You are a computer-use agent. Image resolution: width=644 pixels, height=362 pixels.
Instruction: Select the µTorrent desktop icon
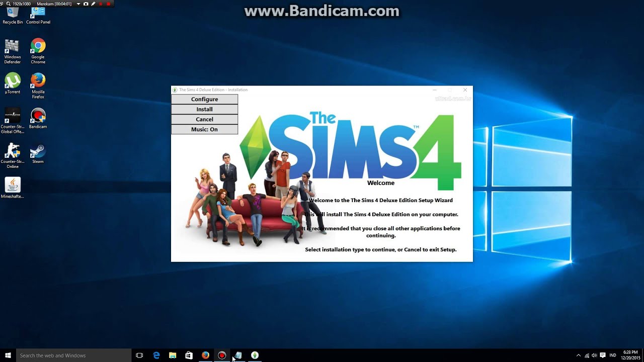point(13,83)
